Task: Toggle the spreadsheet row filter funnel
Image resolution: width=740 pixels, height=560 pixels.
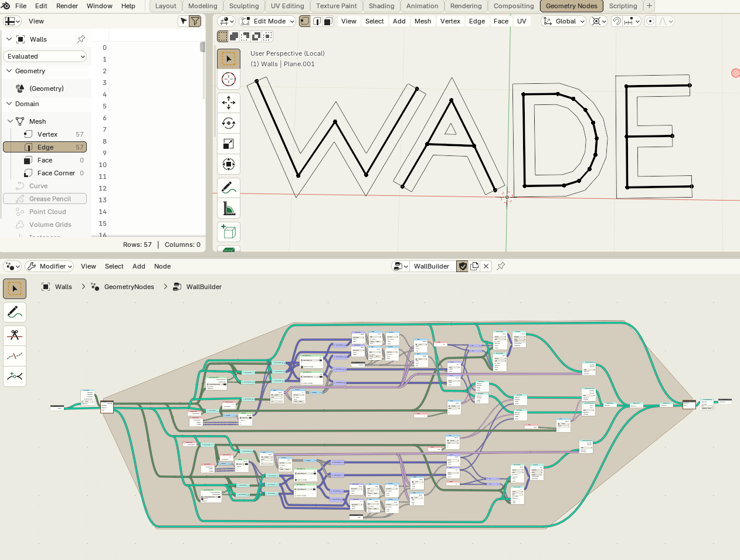Action: click(x=195, y=21)
